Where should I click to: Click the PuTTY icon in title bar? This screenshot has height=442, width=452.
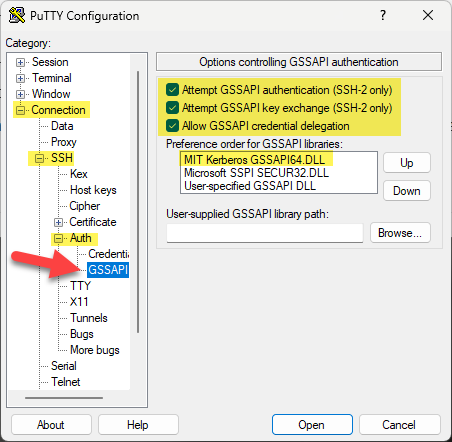point(17,15)
